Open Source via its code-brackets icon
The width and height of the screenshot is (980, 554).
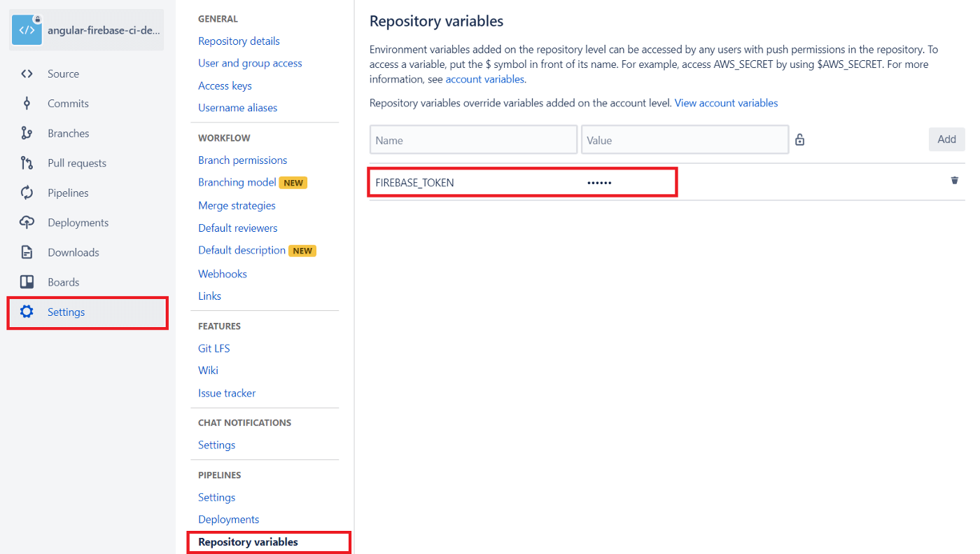click(27, 74)
